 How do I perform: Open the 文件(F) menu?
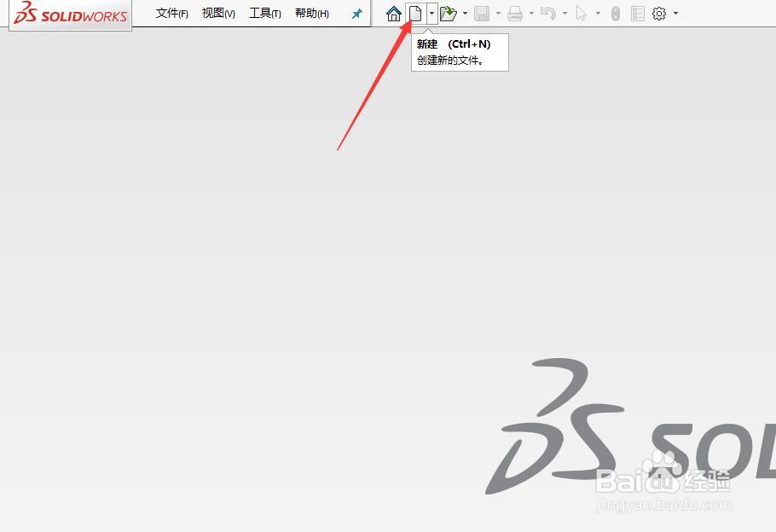point(171,14)
